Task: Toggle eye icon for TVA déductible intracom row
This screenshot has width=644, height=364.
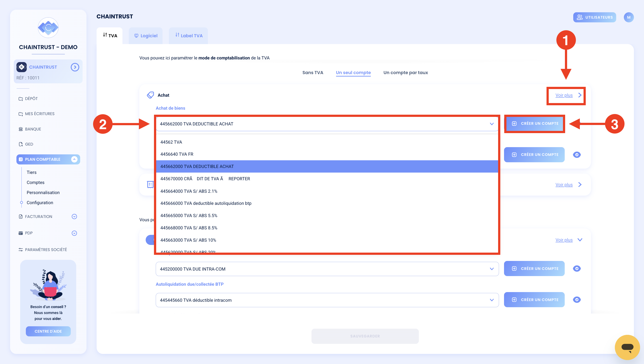Action: (x=577, y=300)
